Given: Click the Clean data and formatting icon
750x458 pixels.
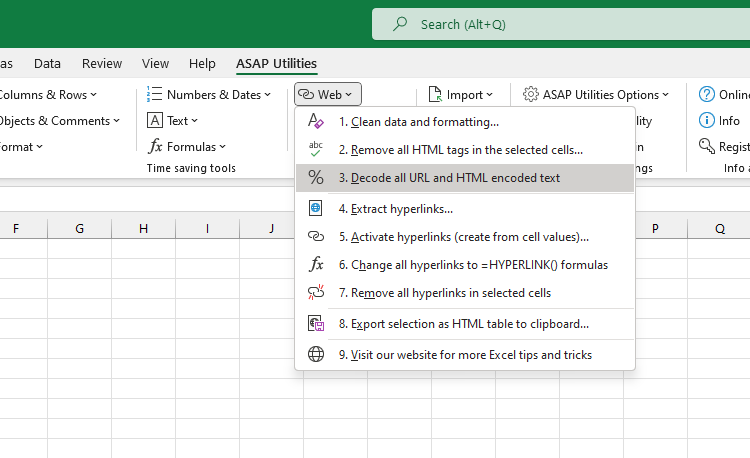Looking at the screenshot, I should click(x=316, y=121).
